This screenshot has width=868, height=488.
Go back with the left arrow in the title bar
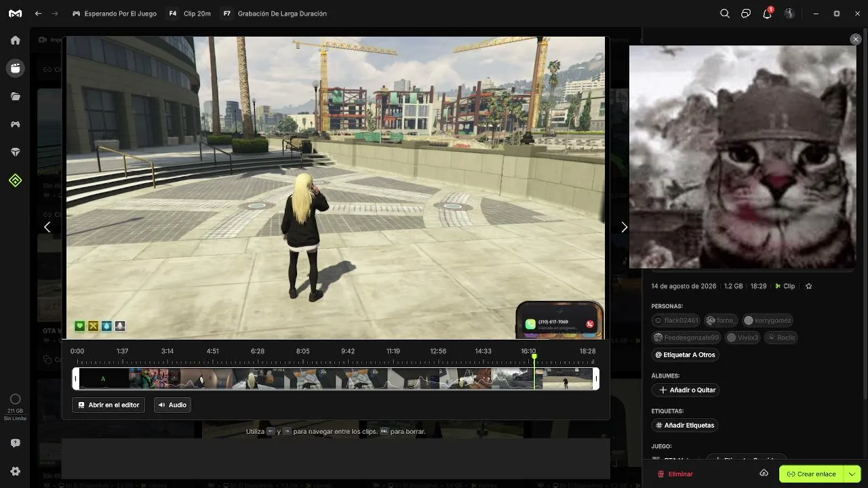coord(38,14)
